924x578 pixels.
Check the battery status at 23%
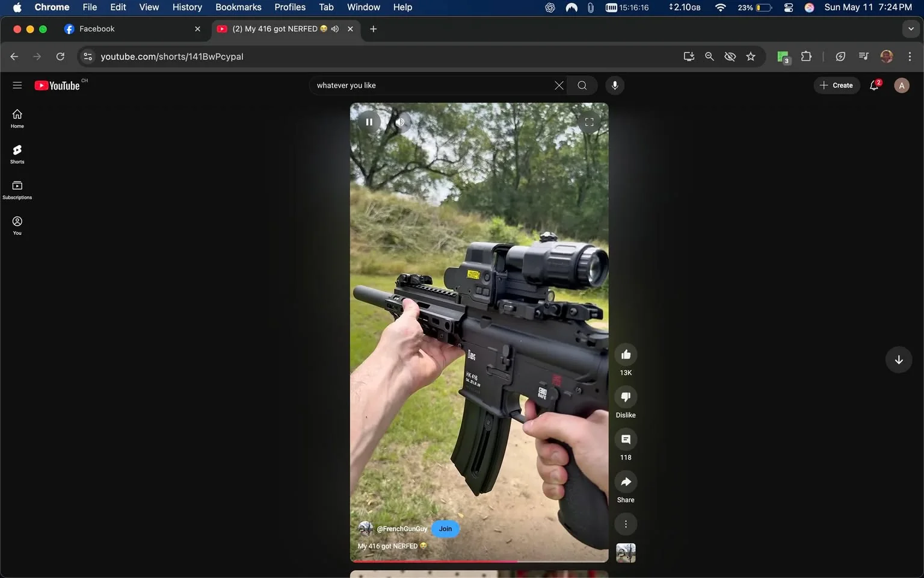(x=755, y=7)
